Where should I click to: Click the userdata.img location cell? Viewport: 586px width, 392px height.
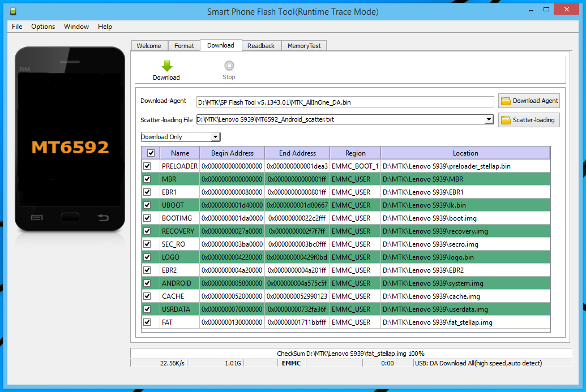pos(465,309)
